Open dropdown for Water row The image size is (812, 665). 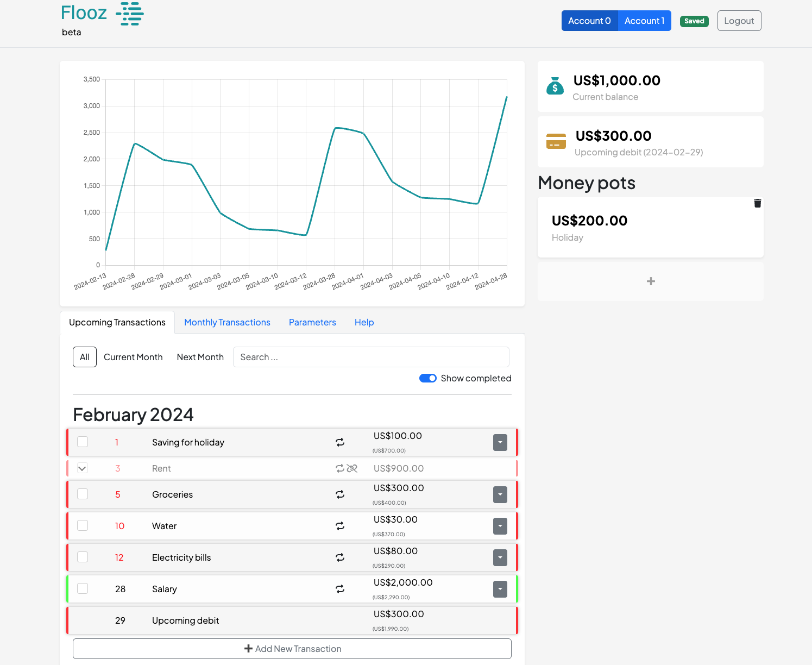[x=500, y=526]
